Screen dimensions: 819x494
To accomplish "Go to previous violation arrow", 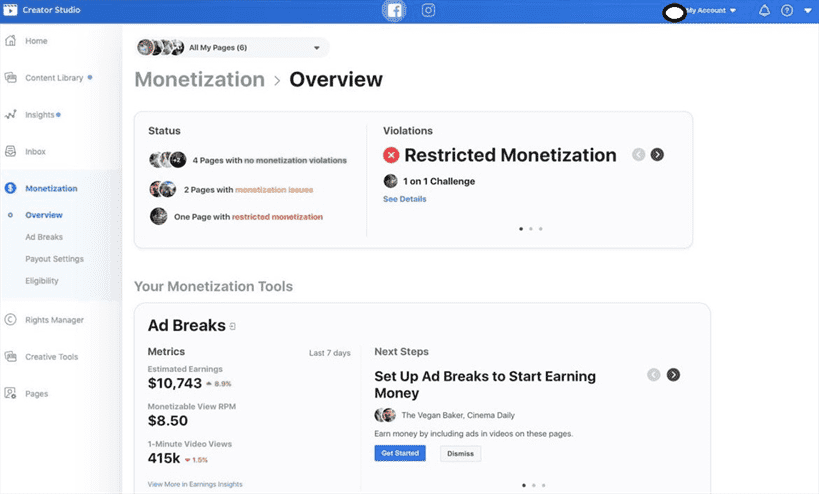I will 638,155.
